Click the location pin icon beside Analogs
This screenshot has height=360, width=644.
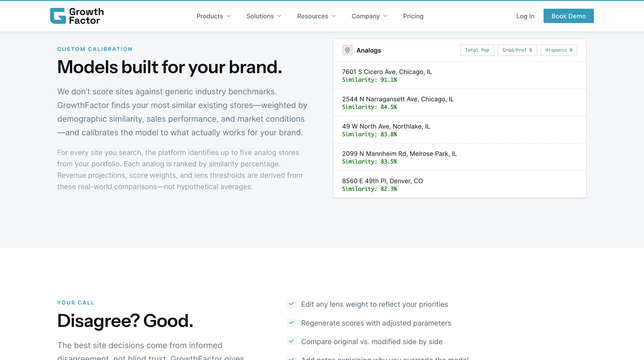347,50
